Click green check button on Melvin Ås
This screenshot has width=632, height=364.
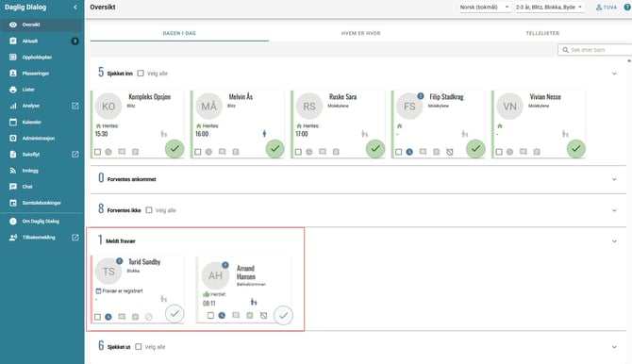pos(274,149)
